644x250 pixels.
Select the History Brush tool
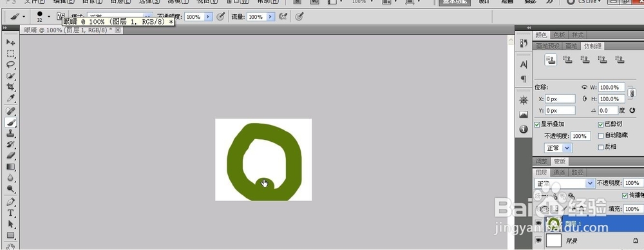coord(11,144)
